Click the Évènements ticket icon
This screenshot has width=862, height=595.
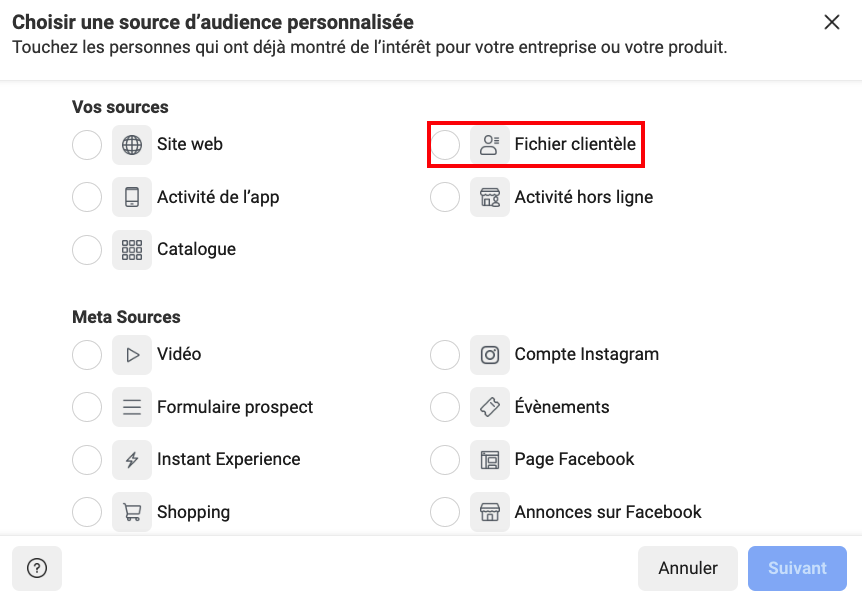(490, 407)
